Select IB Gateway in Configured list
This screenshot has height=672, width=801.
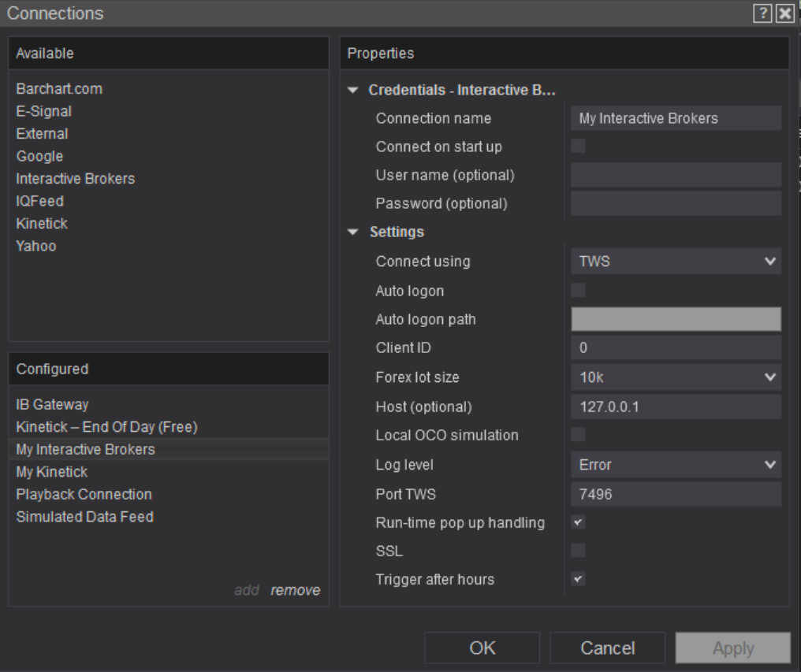53,405
